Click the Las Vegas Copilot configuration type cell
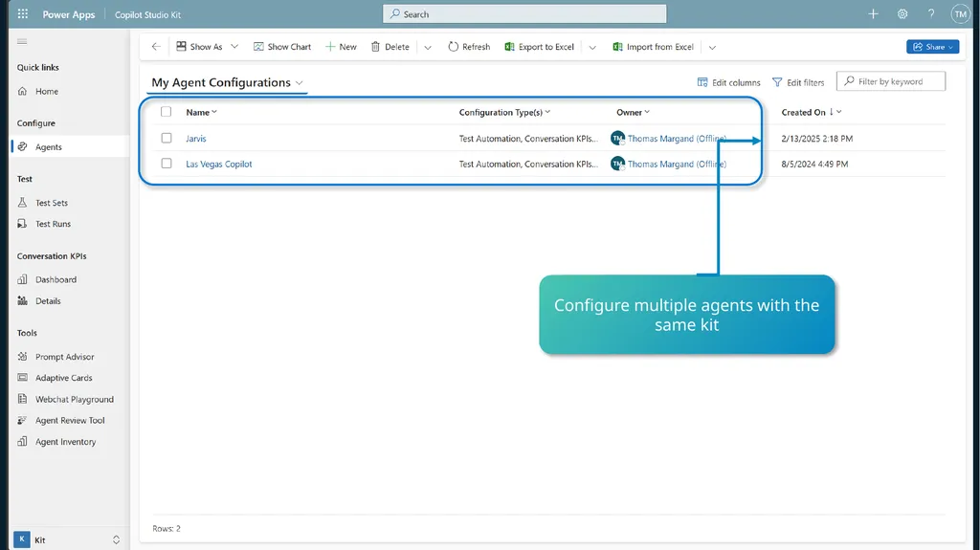This screenshot has height=550, width=980. (528, 164)
